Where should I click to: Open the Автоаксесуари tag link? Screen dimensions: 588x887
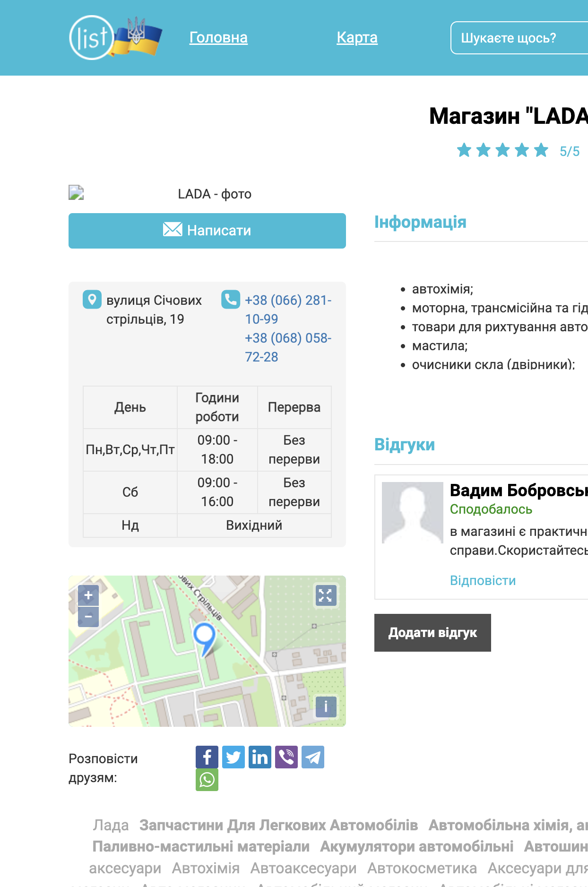tap(303, 868)
